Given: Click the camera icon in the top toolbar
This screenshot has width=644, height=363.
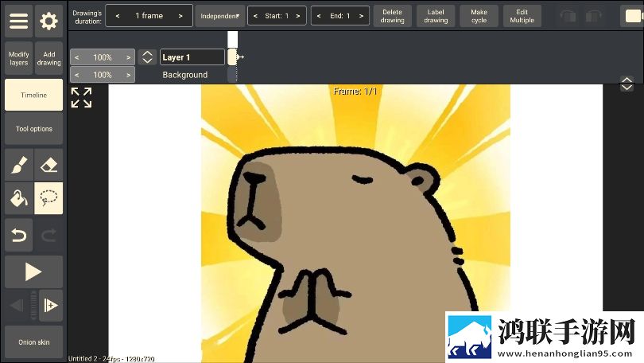Looking at the screenshot, I should (634, 16).
